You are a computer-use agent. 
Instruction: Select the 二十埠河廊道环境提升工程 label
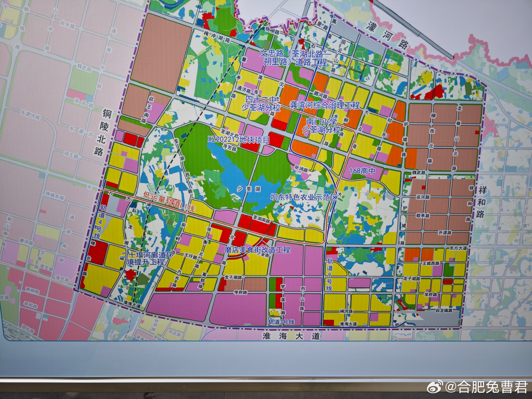[147, 258]
